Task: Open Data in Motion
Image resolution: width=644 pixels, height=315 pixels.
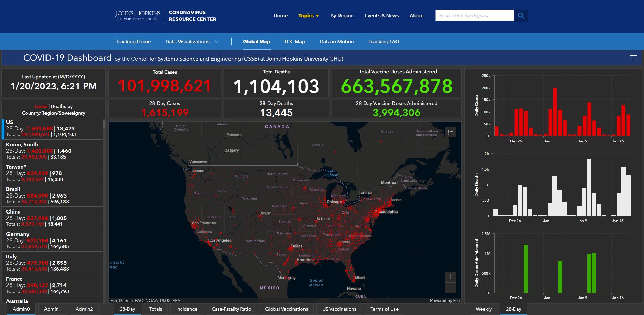Action: pos(336,42)
